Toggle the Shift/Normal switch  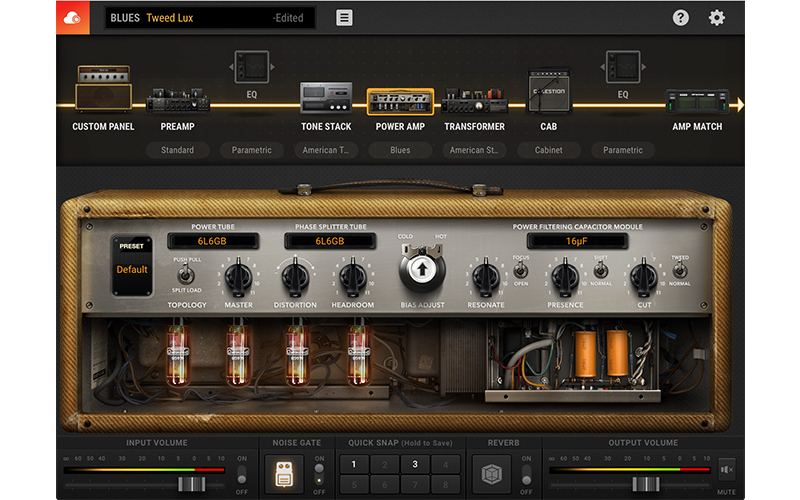(601, 270)
